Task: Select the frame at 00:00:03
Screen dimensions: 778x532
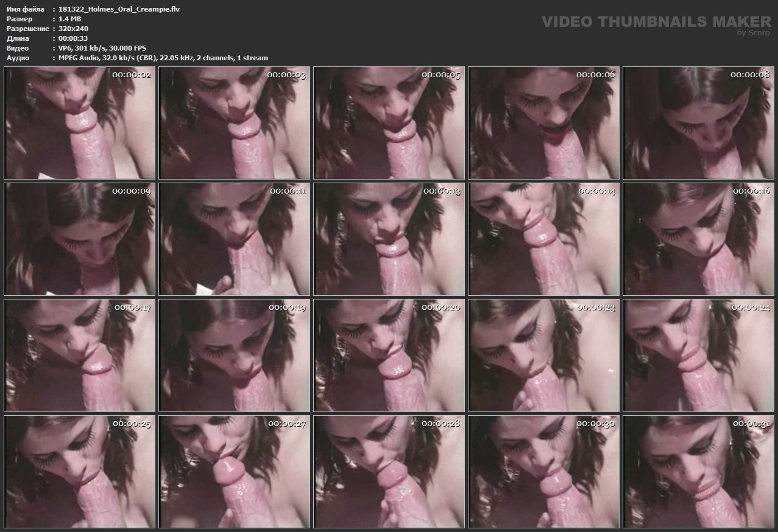Action: click(x=234, y=122)
